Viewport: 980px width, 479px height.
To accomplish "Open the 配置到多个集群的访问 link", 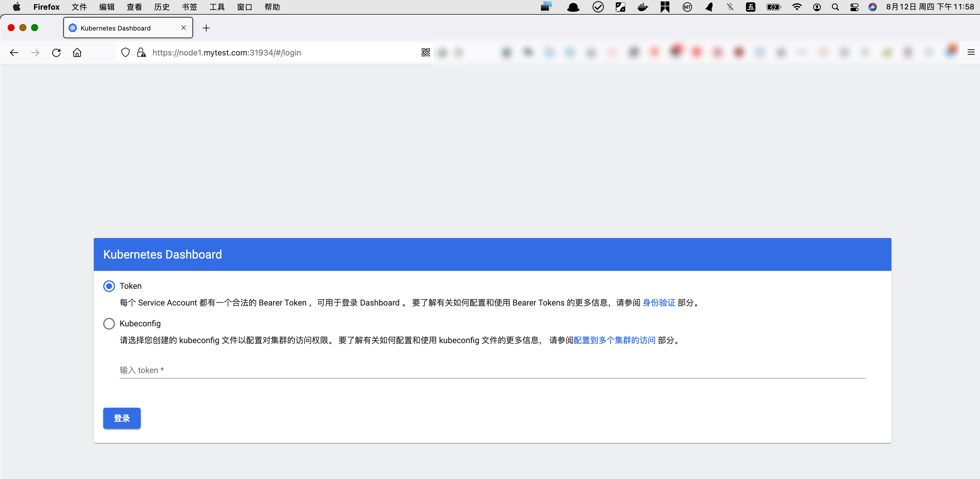I will (x=614, y=340).
